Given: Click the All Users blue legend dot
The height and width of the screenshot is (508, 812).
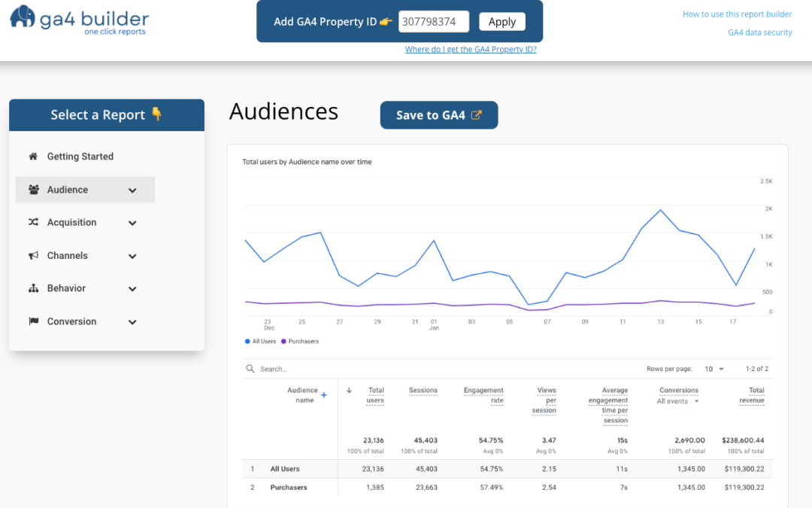Looking at the screenshot, I should point(247,341).
